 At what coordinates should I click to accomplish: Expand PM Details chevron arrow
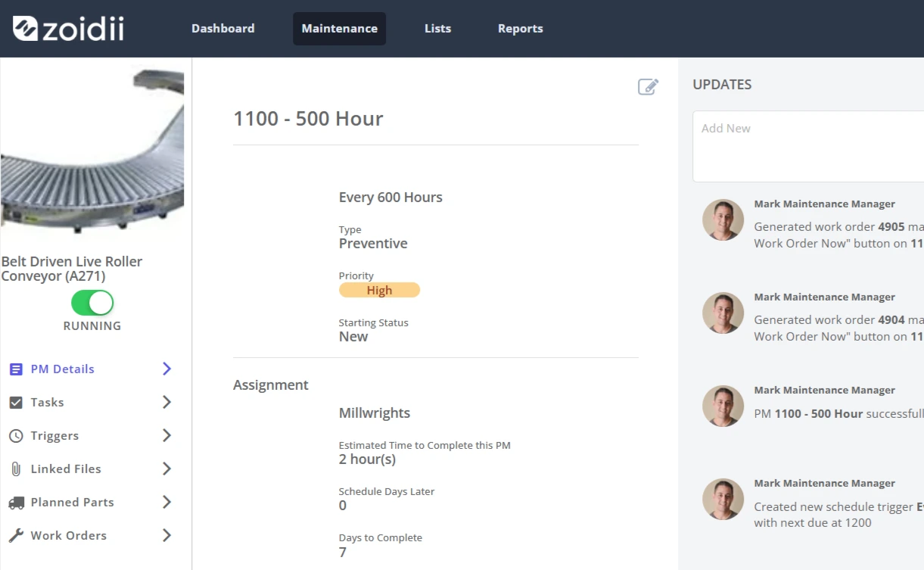(166, 369)
